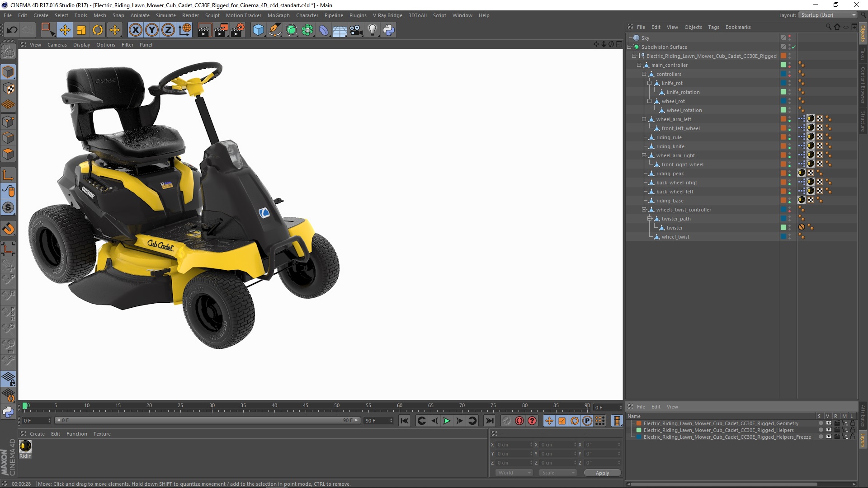Screen dimensions: 868x488
Task: Click the X position input field
Action: (514, 445)
